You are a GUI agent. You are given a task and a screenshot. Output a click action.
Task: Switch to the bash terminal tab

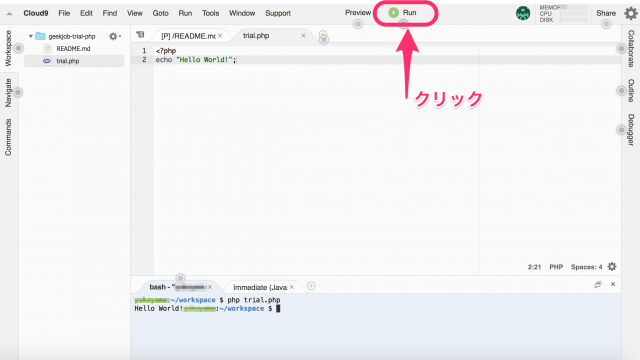(177, 287)
